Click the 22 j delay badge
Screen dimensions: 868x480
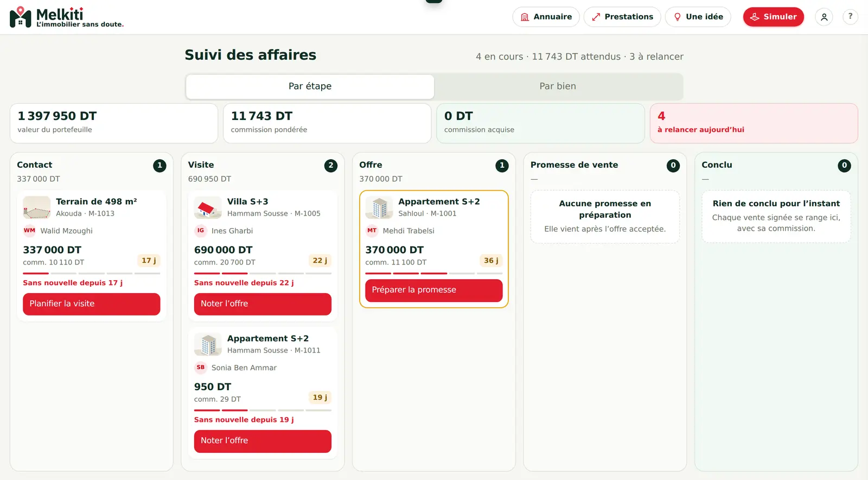320,261
